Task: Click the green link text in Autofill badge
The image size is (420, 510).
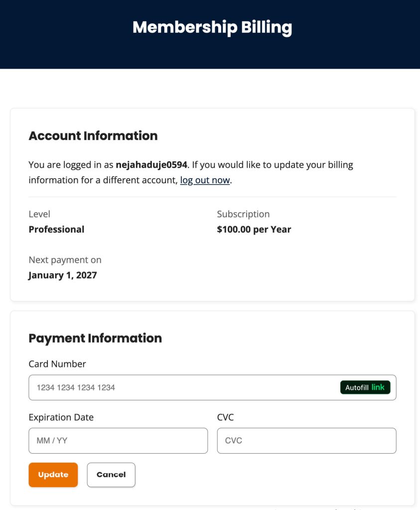Action: pyautogui.click(x=378, y=387)
